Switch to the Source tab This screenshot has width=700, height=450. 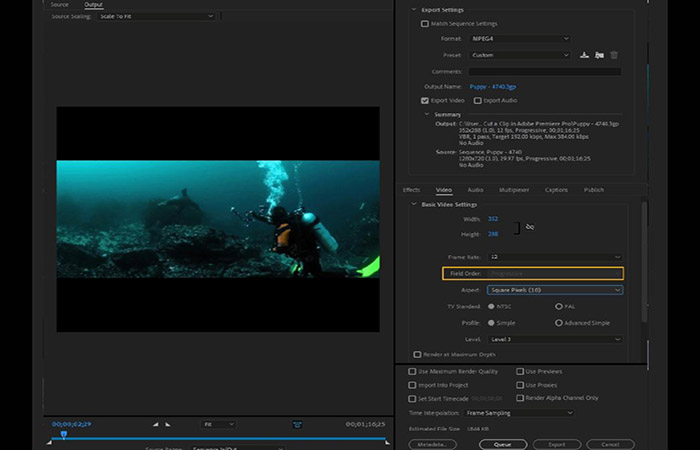click(x=59, y=4)
